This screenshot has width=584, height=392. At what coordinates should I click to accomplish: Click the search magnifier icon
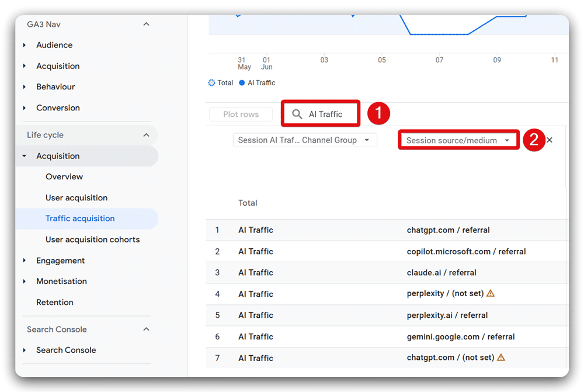pos(297,115)
